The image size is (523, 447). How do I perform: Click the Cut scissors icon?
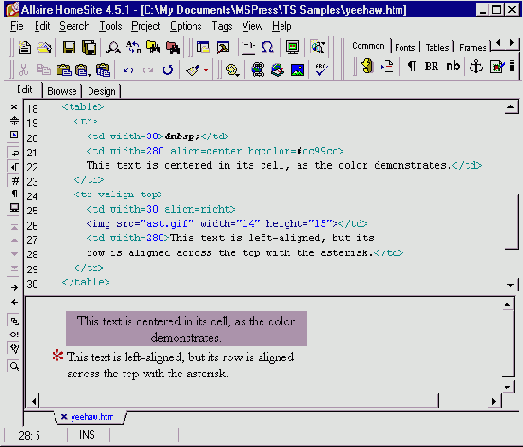click(23, 70)
